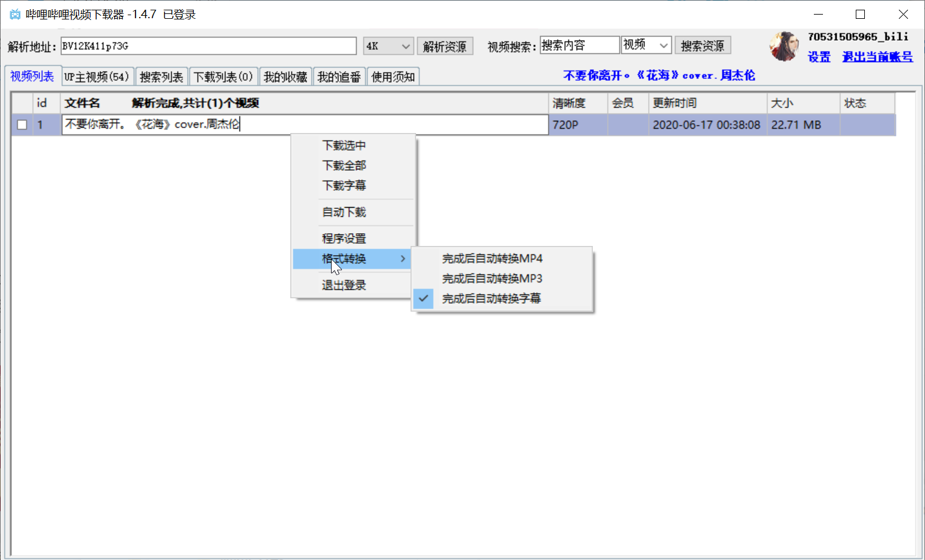This screenshot has height=560, width=925.
Task: Click the 清晰度 column header
Action: (x=578, y=103)
